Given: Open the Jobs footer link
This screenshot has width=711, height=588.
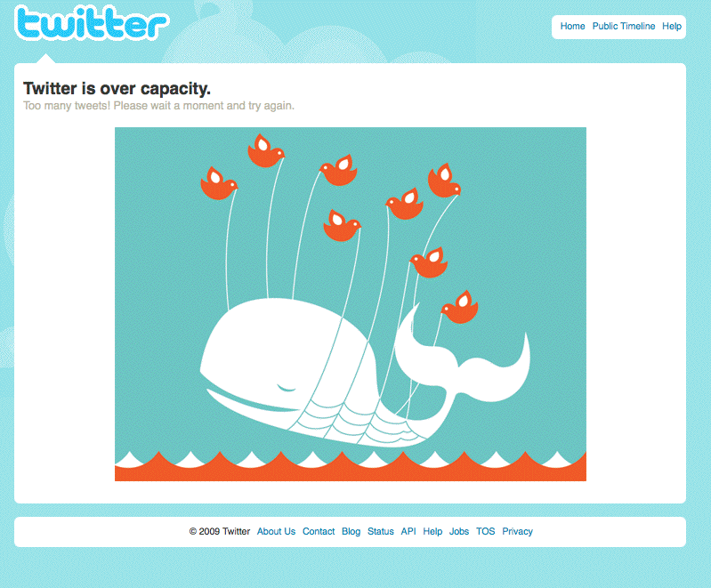Looking at the screenshot, I should (x=459, y=531).
